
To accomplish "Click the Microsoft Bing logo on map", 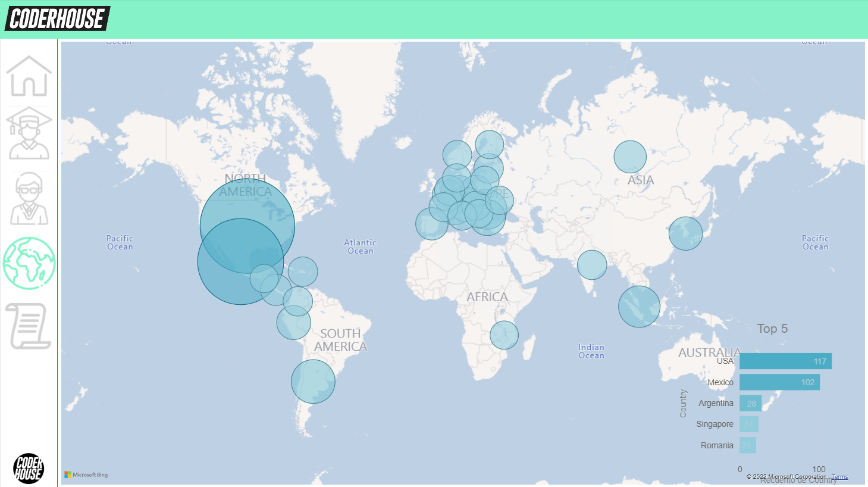I will (x=86, y=474).
